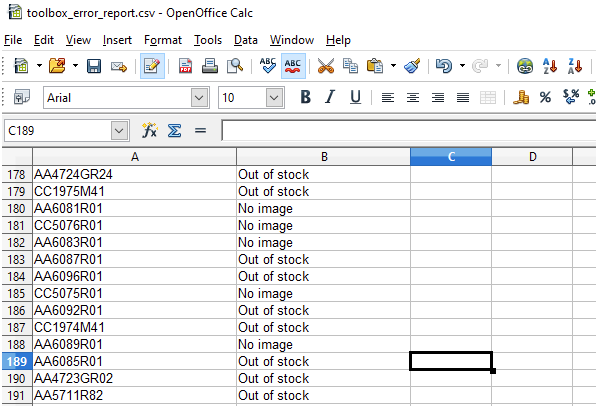Select column A header
Viewport: 597px width, 406px height.
click(134, 157)
